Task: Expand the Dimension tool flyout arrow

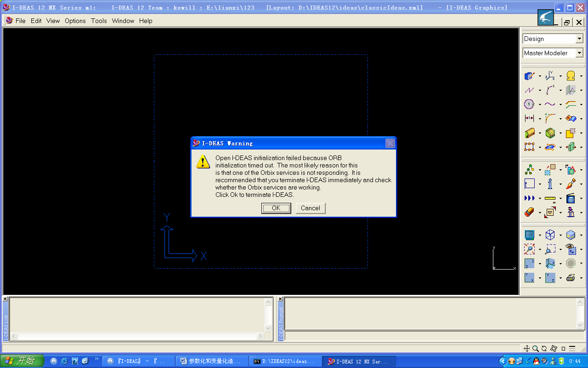Action: tap(540, 119)
